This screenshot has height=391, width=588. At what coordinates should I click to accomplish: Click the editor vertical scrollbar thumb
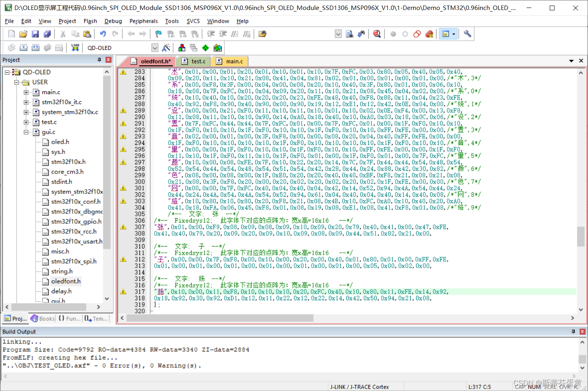pyautogui.click(x=581, y=237)
